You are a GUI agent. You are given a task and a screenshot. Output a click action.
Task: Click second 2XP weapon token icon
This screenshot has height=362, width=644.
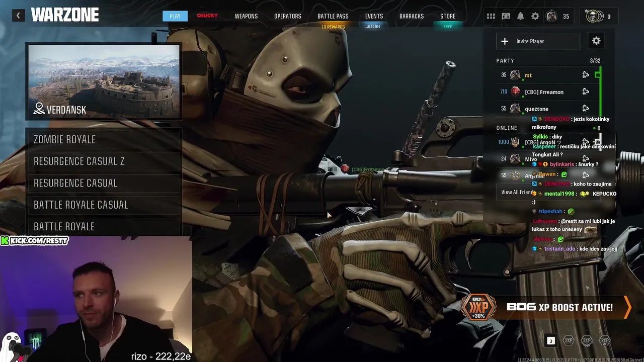[587, 341]
